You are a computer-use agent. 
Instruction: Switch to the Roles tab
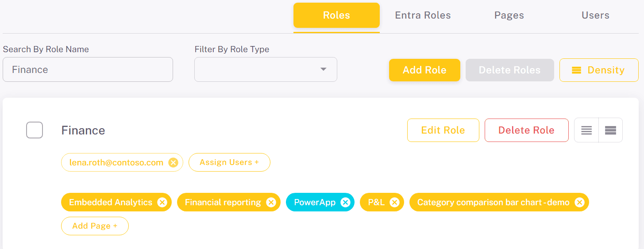[x=336, y=15]
